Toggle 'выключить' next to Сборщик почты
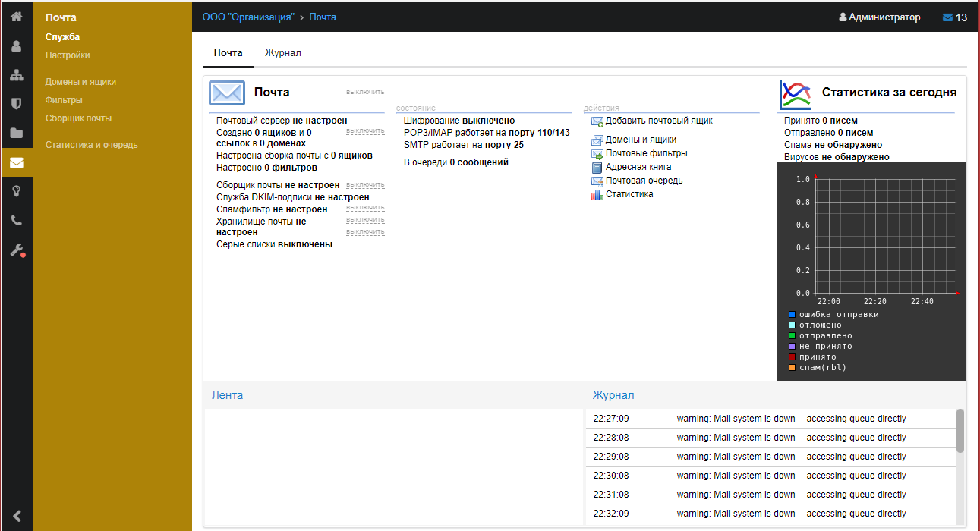 tap(365, 185)
